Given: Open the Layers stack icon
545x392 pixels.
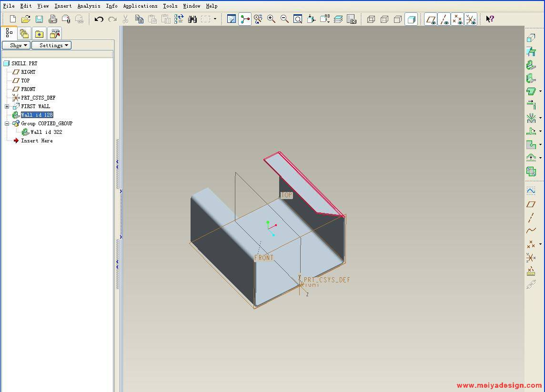Looking at the screenshot, I should click(338, 19).
